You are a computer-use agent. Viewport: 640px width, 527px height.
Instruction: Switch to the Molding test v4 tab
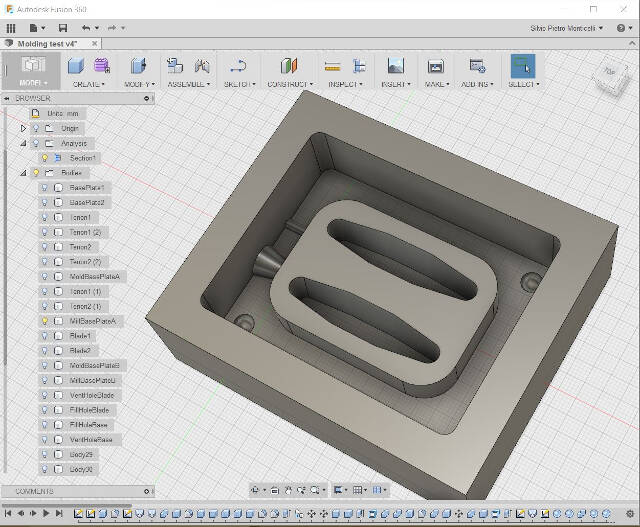point(47,44)
